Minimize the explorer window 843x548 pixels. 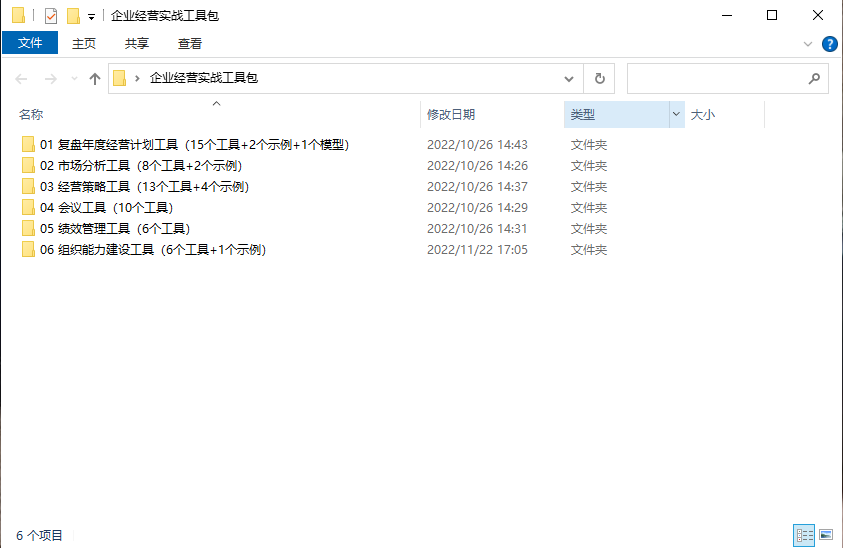coord(727,16)
